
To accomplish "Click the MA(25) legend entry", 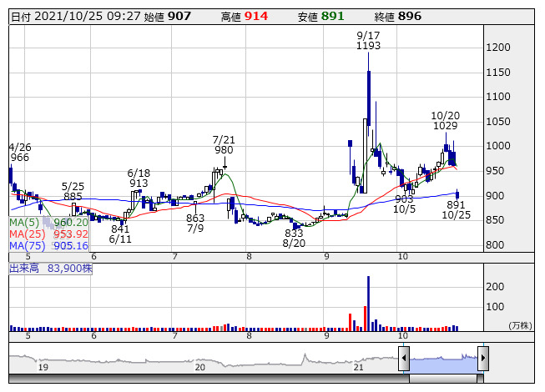I will pyautogui.click(x=48, y=234).
